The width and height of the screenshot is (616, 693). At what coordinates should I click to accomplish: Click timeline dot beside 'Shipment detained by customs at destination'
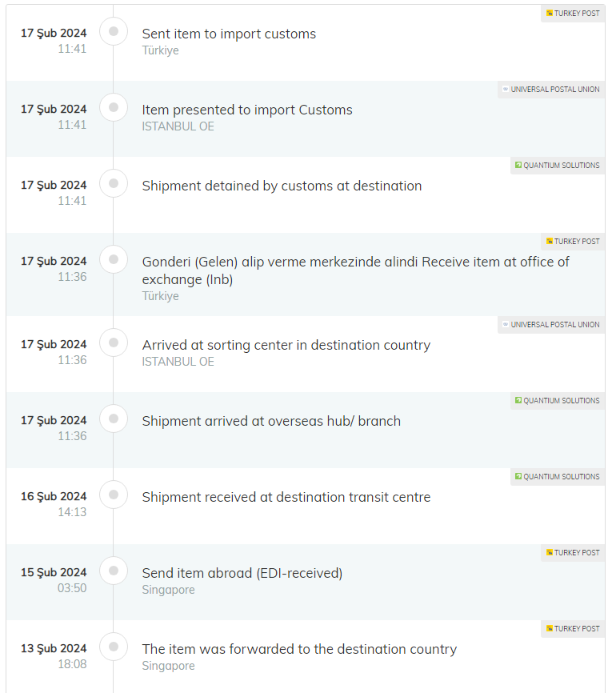click(114, 183)
